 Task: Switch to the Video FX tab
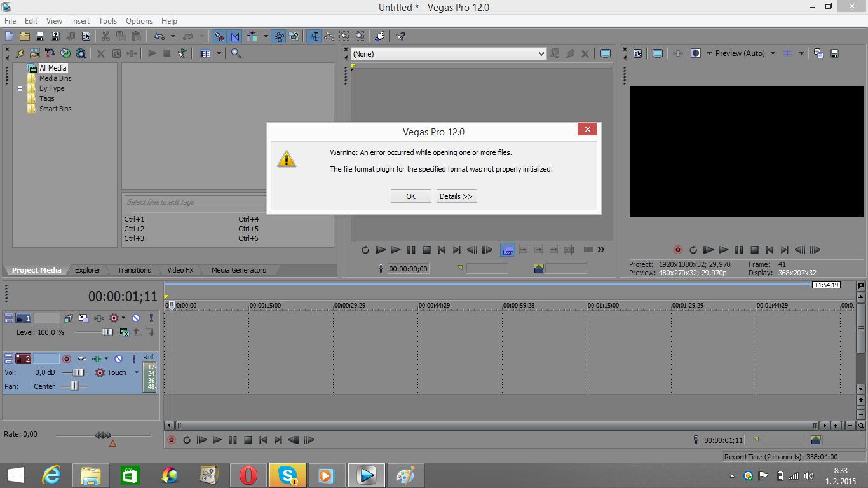tap(180, 270)
